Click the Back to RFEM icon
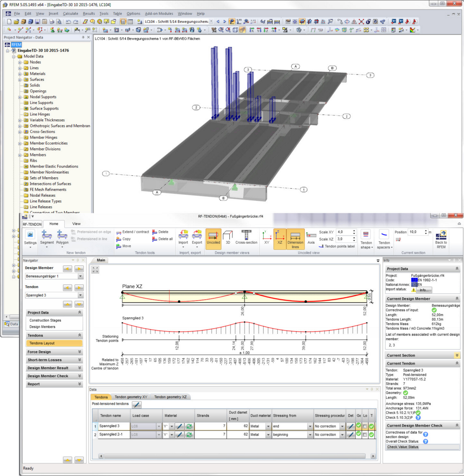The width and height of the screenshot is (464, 476). [441, 239]
